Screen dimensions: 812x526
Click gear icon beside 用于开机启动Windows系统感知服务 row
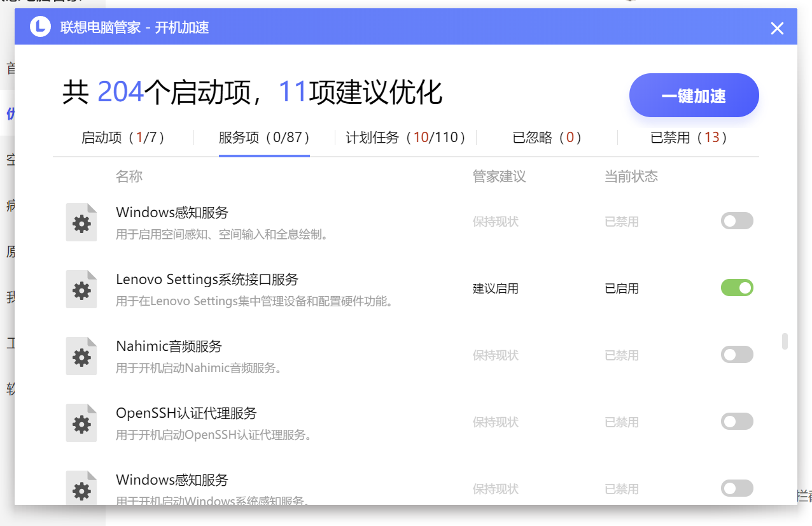(81, 488)
